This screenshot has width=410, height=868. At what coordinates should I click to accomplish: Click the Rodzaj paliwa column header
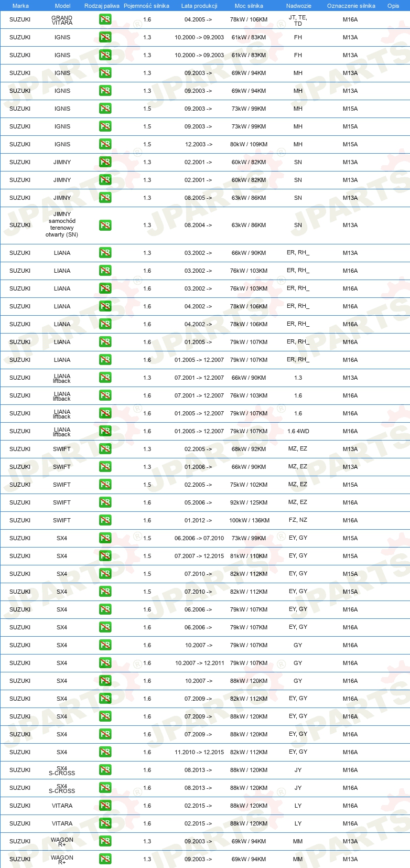point(102,6)
